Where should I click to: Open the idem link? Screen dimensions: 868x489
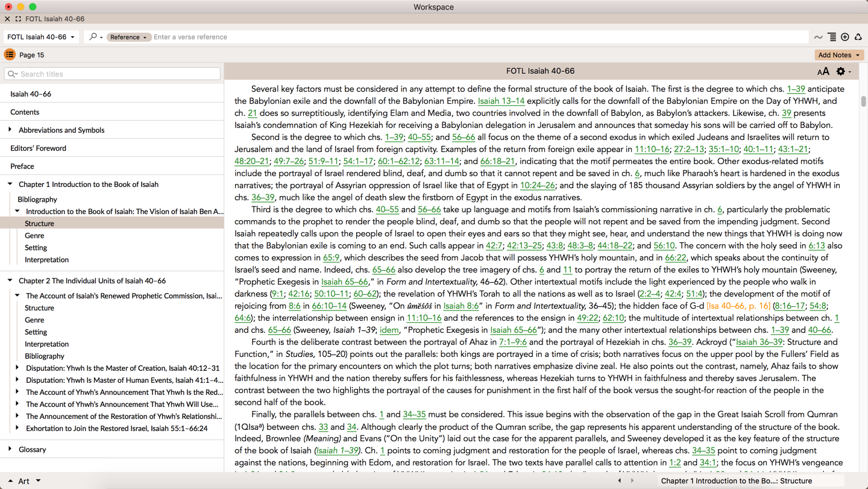point(389,330)
